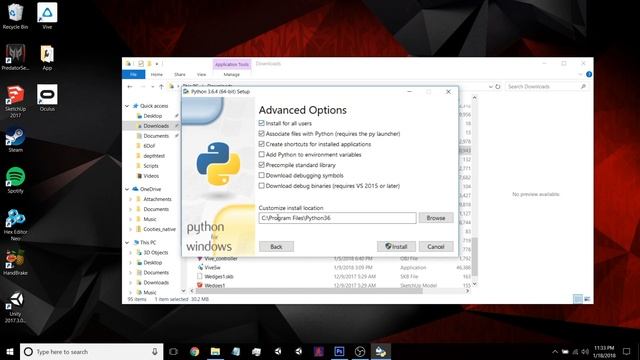This screenshot has height=360, width=640.
Task: Click Explorer's refresh button beside address bar
Action: click(x=498, y=87)
